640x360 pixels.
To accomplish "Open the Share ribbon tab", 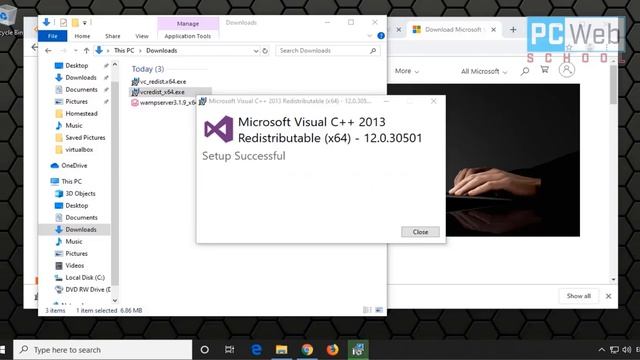I will click(113, 36).
